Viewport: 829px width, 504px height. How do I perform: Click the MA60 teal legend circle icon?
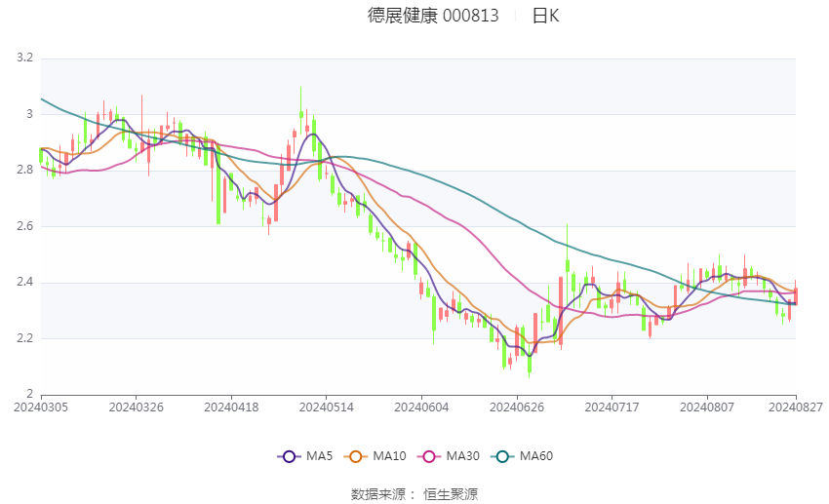tap(502, 456)
